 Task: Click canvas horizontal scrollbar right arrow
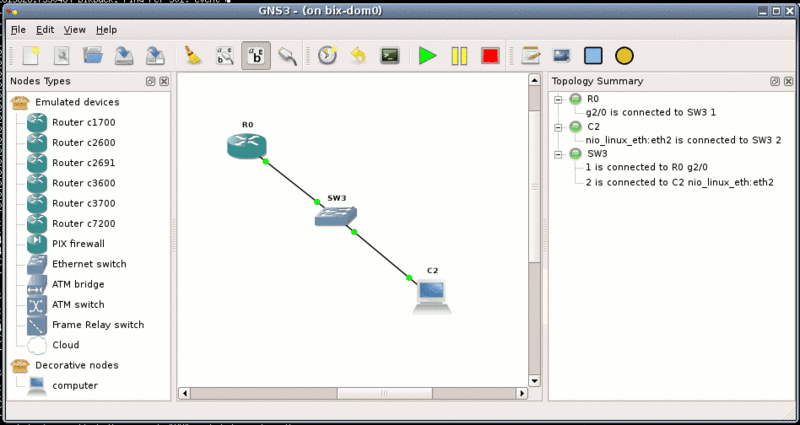point(521,393)
